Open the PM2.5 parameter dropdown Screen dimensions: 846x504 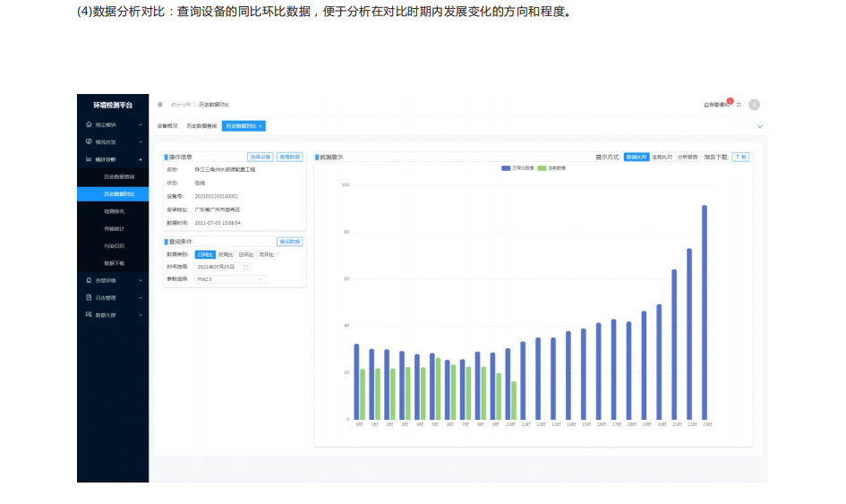pos(230,279)
